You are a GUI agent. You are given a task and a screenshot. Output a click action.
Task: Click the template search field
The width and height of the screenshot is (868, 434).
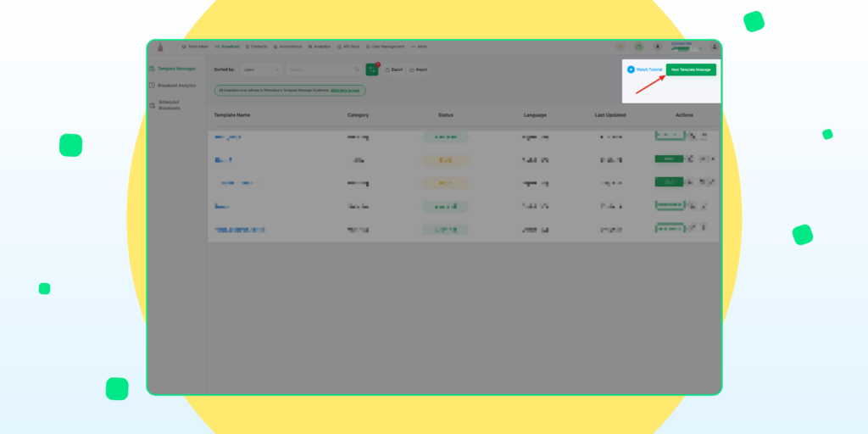coord(322,70)
